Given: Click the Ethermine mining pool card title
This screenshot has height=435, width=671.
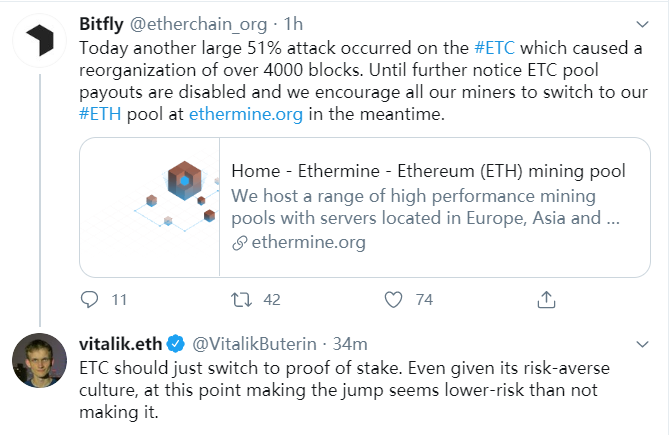Looking at the screenshot, I should (x=428, y=171).
